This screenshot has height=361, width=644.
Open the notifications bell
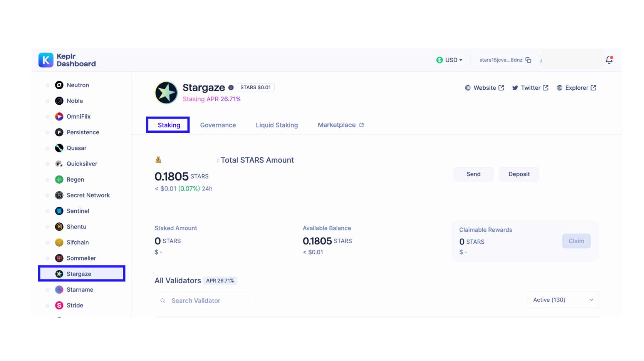[x=609, y=60]
